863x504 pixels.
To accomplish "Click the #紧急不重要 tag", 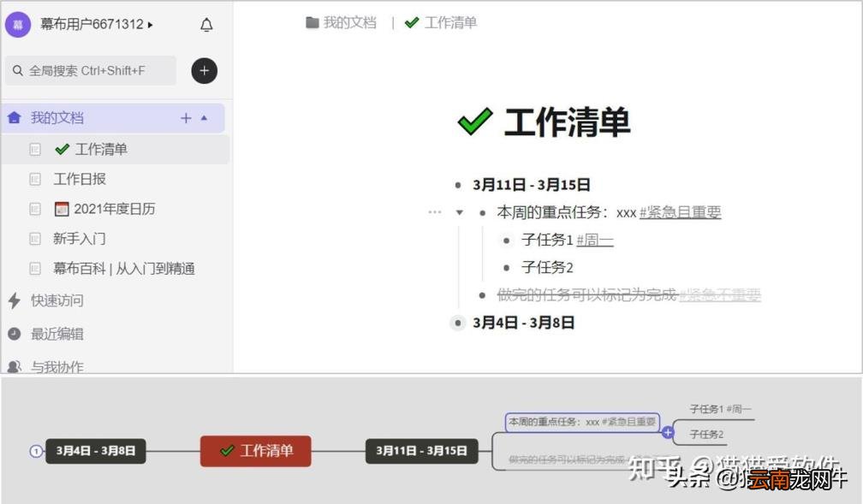I will point(720,295).
